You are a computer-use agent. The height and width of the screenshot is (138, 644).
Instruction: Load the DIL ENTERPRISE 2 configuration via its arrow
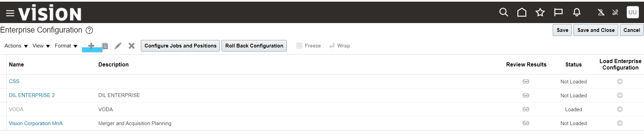pyautogui.click(x=620, y=95)
